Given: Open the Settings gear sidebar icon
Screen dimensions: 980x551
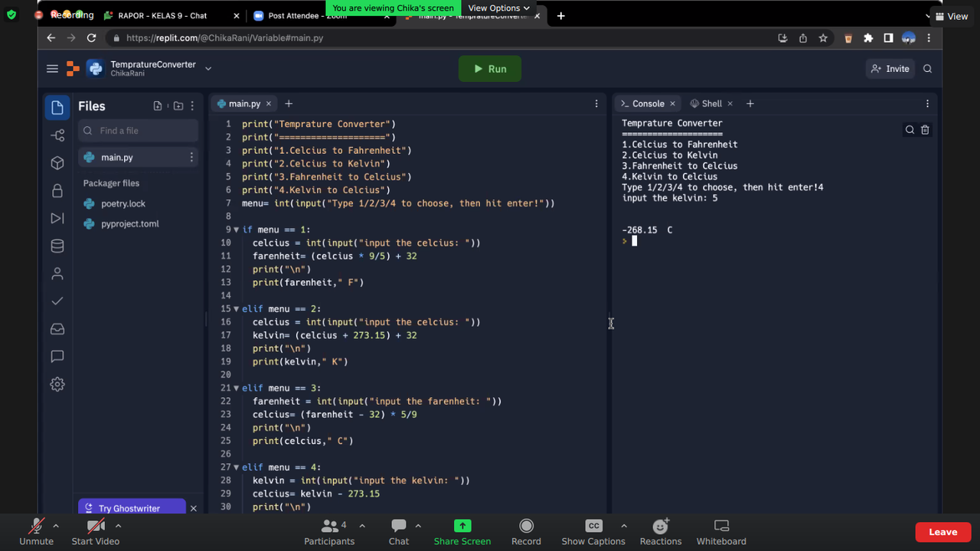Looking at the screenshot, I should click(x=57, y=384).
